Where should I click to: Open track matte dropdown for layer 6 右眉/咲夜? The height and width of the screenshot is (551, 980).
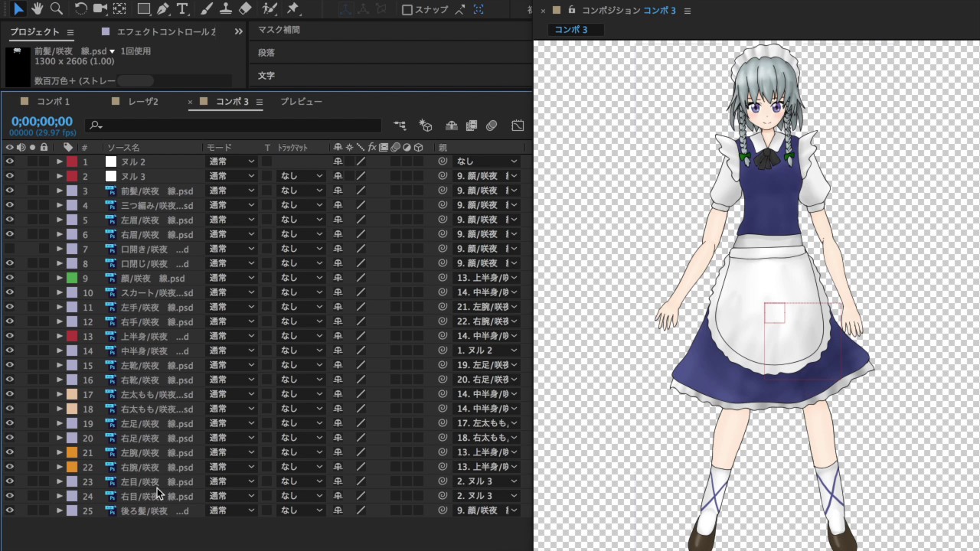(x=301, y=234)
